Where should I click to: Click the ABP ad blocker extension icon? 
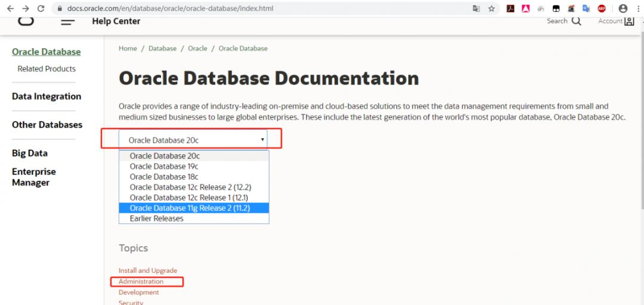point(601,8)
